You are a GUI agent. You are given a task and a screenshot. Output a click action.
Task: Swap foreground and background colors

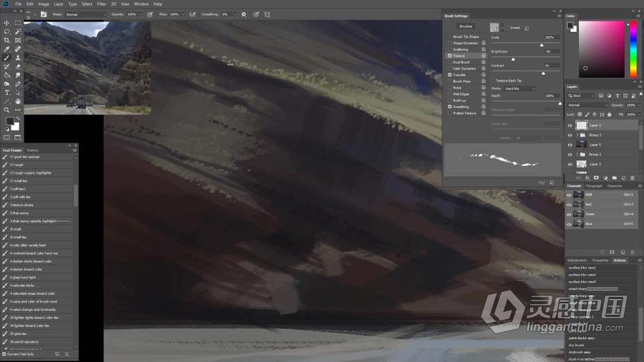tap(18, 118)
